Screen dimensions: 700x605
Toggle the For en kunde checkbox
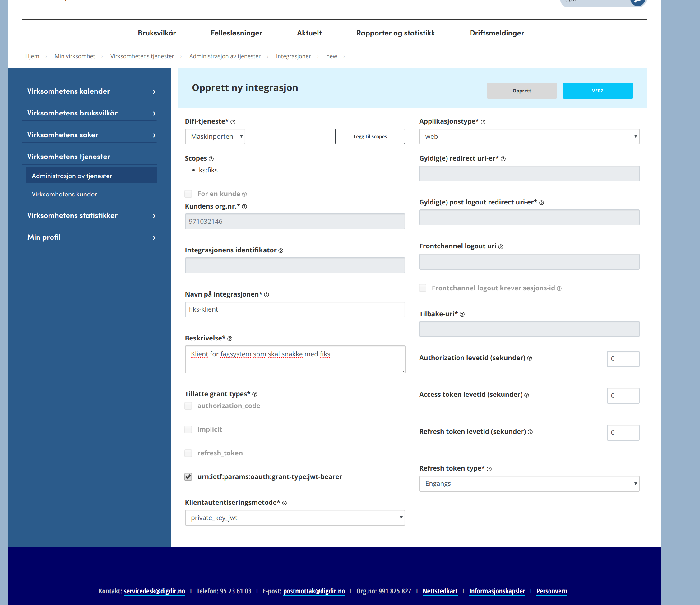click(x=188, y=194)
